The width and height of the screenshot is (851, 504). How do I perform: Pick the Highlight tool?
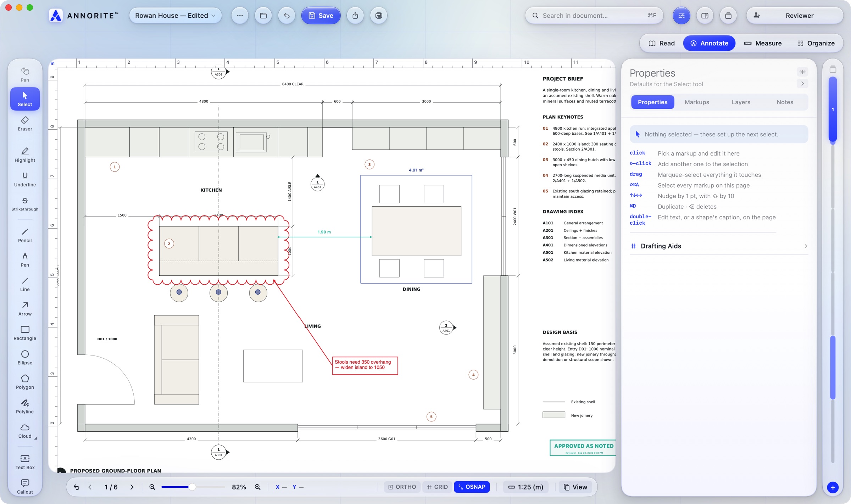coord(25,155)
